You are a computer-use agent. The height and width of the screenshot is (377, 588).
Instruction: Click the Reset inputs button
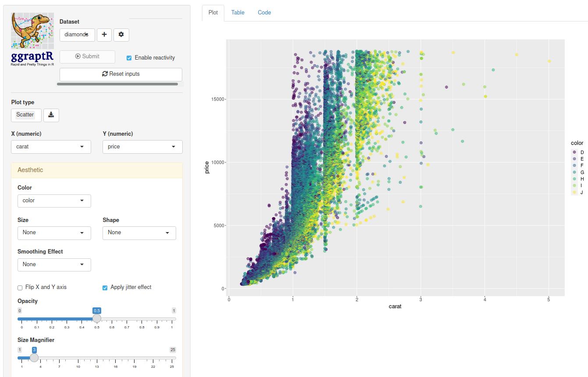pyautogui.click(x=120, y=74)
